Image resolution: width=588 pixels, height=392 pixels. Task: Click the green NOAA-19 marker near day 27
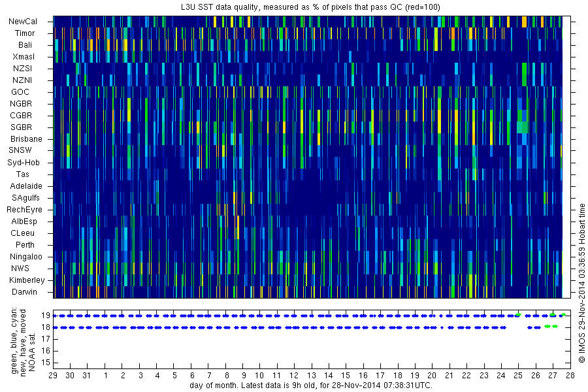(x=553, y=315)
